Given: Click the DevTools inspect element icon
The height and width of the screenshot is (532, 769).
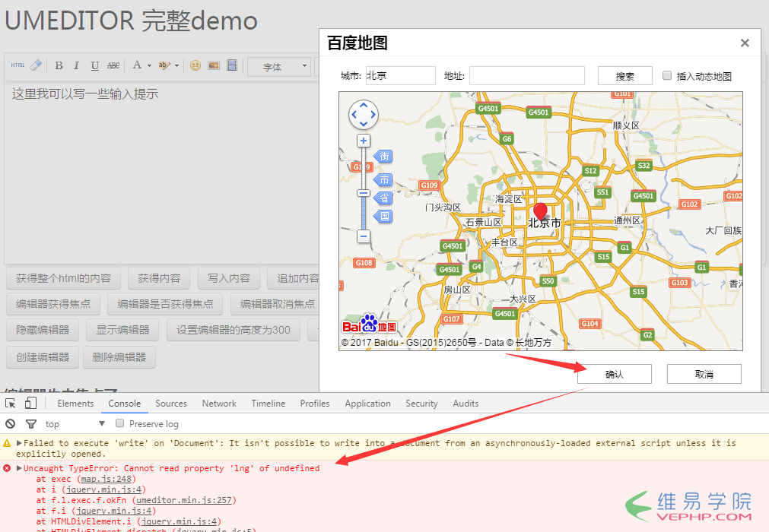Looking at the screenshot, I should (11, 403).
